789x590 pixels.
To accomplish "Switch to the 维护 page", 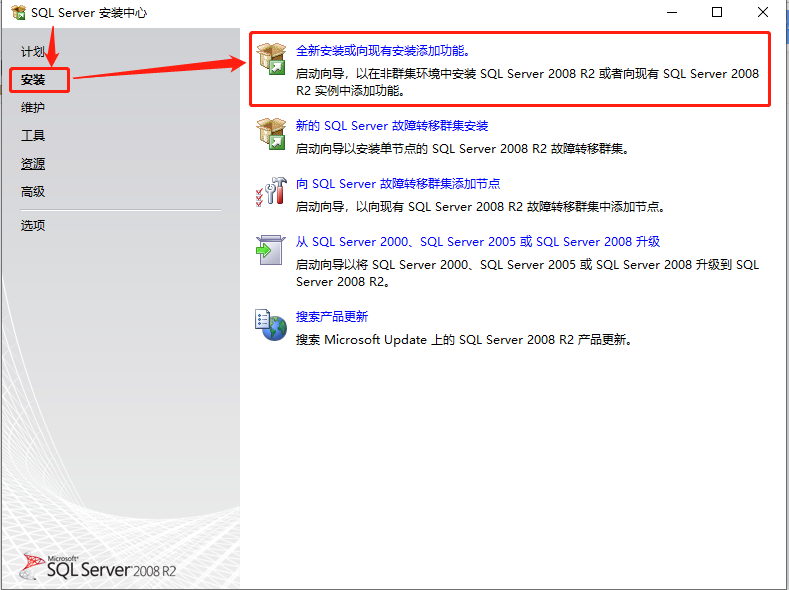I will pos(33,107).
